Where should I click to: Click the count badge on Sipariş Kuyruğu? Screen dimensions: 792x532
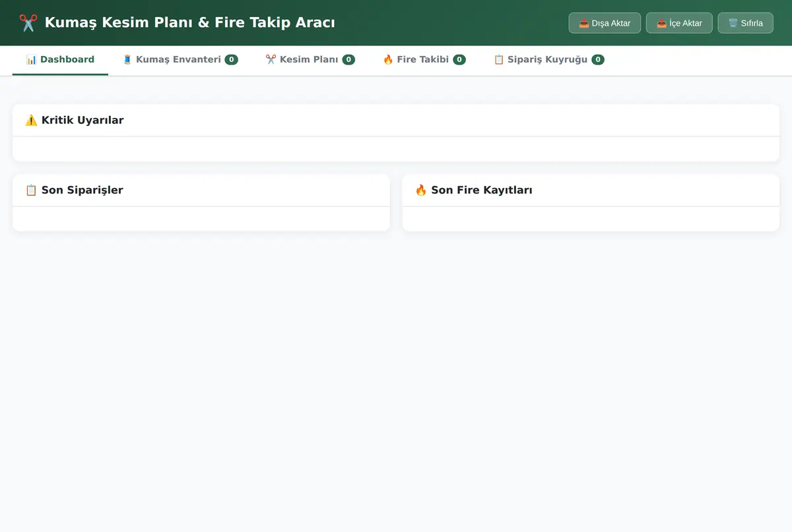click(x=597, y=59)
